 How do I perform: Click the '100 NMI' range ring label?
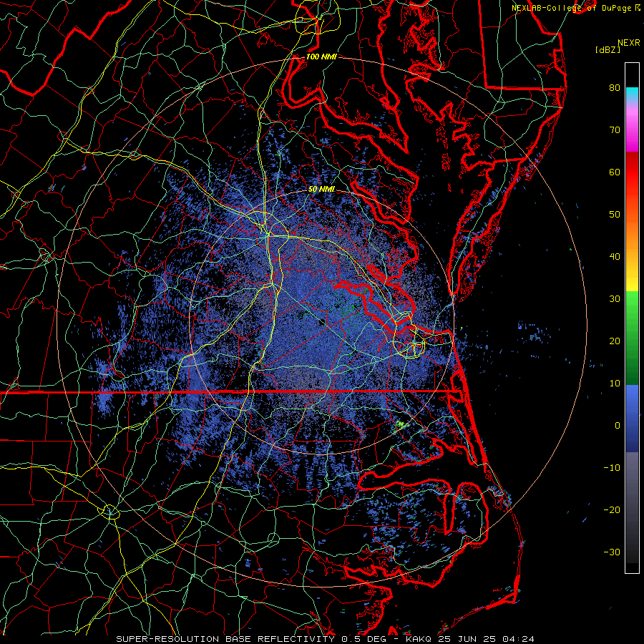click(321, 57)
